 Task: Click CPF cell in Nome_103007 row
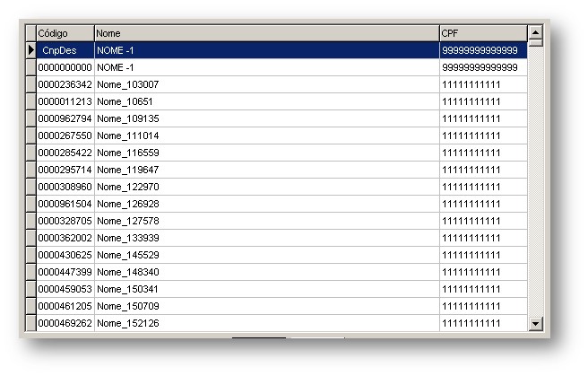pos(483,84)
